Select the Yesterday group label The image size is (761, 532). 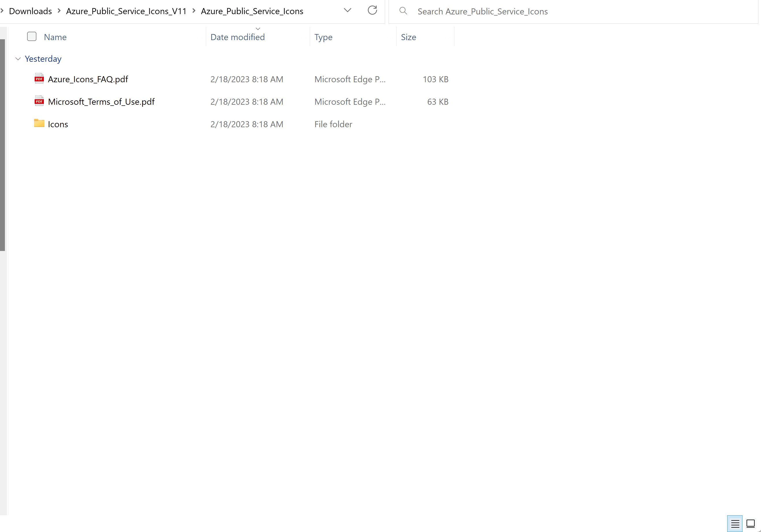pos(43,59)
